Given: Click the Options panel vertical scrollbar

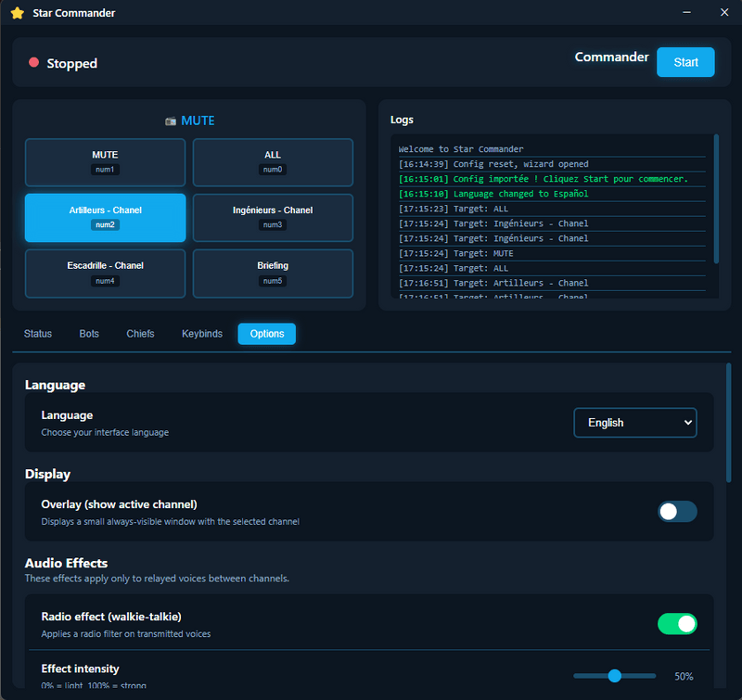Looking at the screenshot, I should pyautogui.click(x=728, y=423).
